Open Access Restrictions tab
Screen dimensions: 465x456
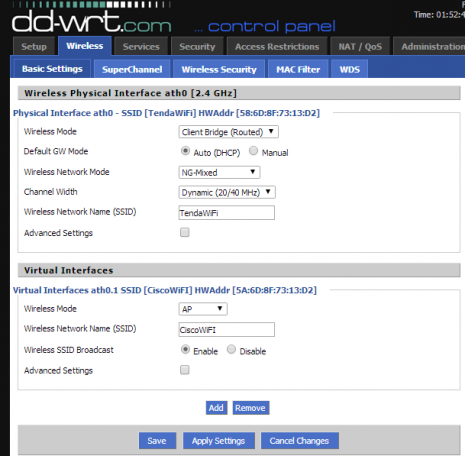coord(277,46)
